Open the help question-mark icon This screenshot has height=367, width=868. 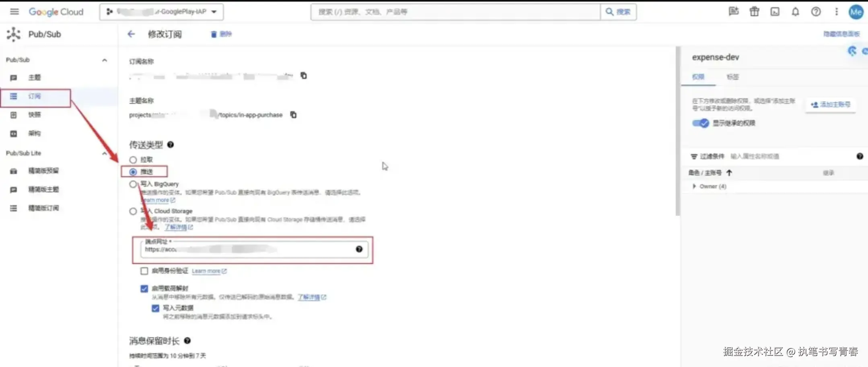pyautogui.click(x=816, y=12)
